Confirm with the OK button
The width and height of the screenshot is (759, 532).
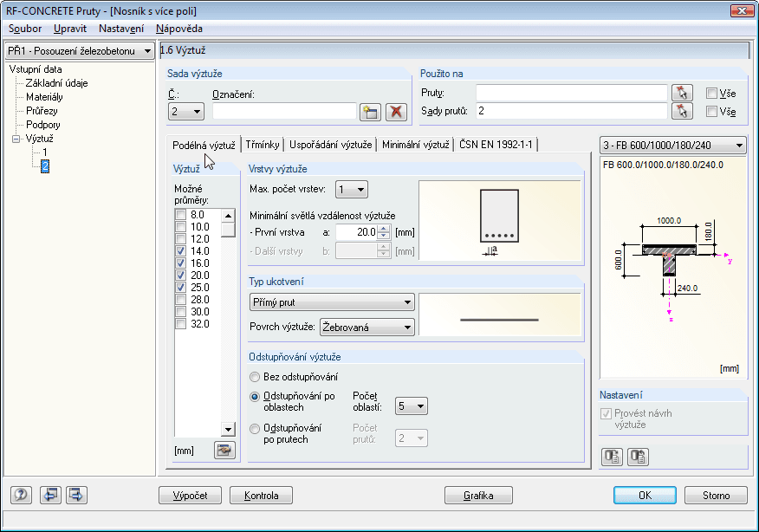click(645, 496)
